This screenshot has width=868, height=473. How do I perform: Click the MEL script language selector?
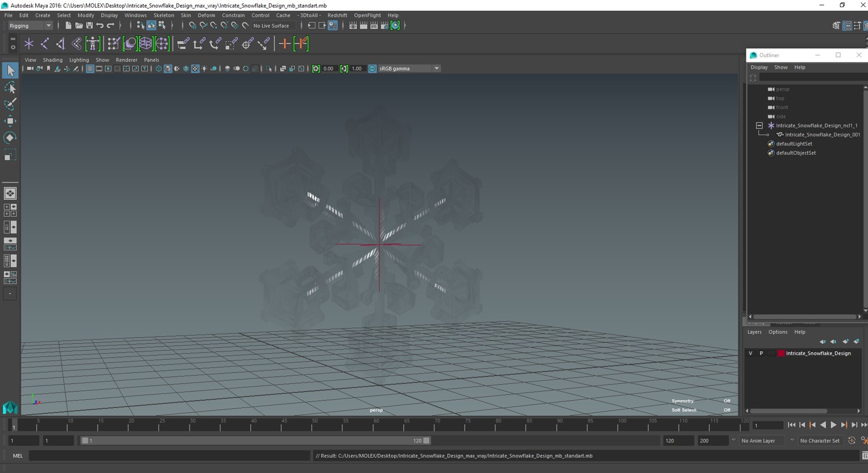click(x=18, y=456)
